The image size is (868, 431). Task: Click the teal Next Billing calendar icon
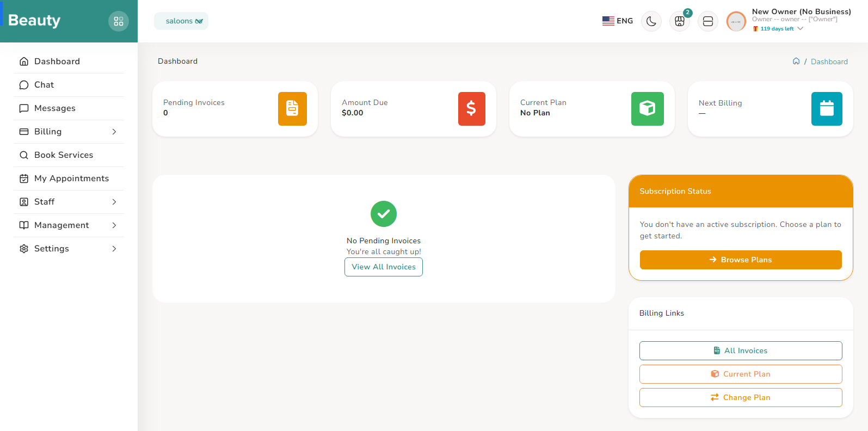tap(827, 109)
